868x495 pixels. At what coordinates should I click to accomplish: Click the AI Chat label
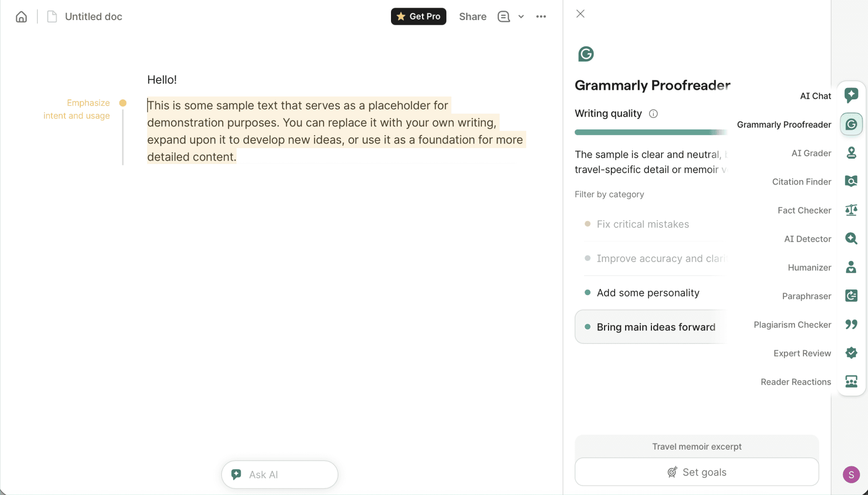pyautogui.click(x=815, y=96)
